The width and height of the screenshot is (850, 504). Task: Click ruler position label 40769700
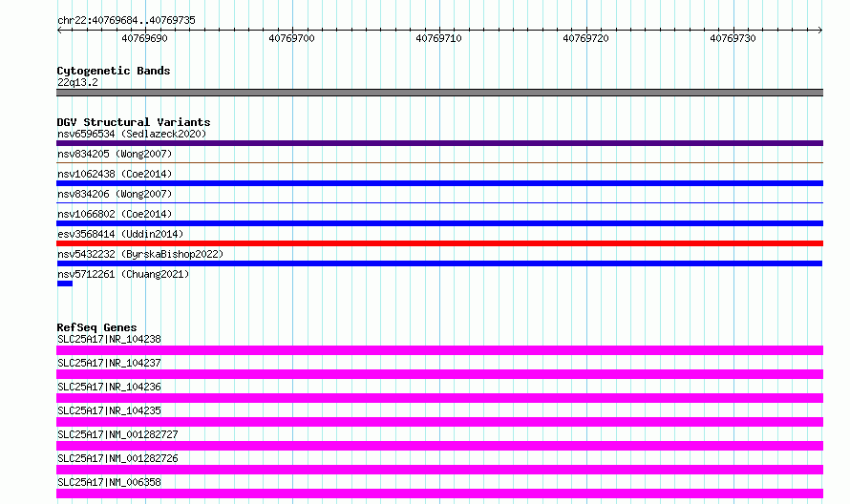(x=291, y=38)
